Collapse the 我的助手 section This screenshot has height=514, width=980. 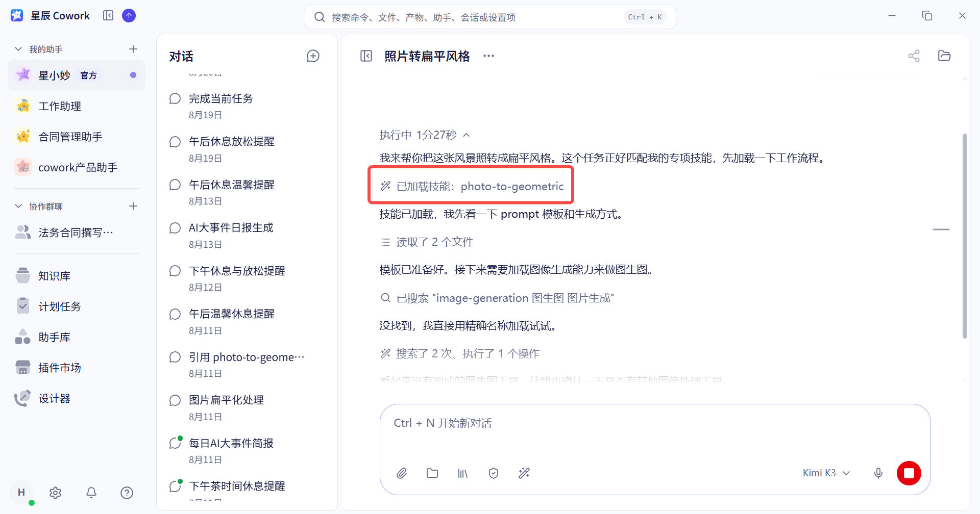click(18, 49)
